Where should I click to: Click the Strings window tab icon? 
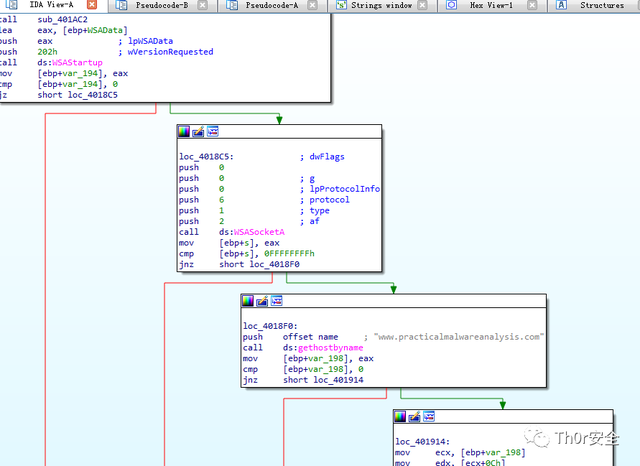[341, 5]
